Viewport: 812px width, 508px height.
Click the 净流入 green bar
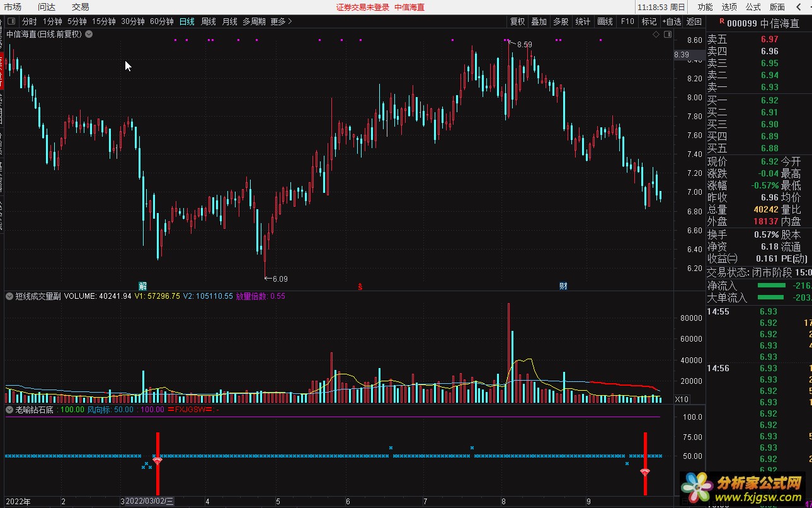(x=770, y=286)
